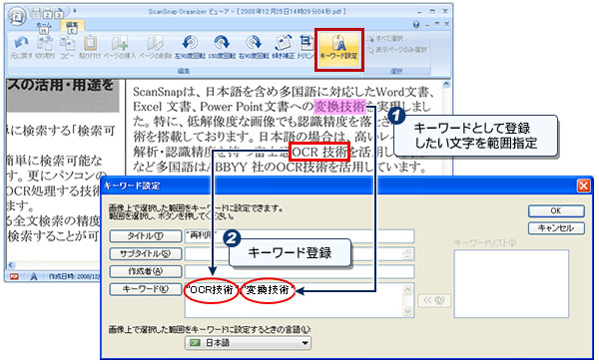The height and width of the screenshot is (364, 599).
Task: Click the ページの削除 icon
Action: 155,47
